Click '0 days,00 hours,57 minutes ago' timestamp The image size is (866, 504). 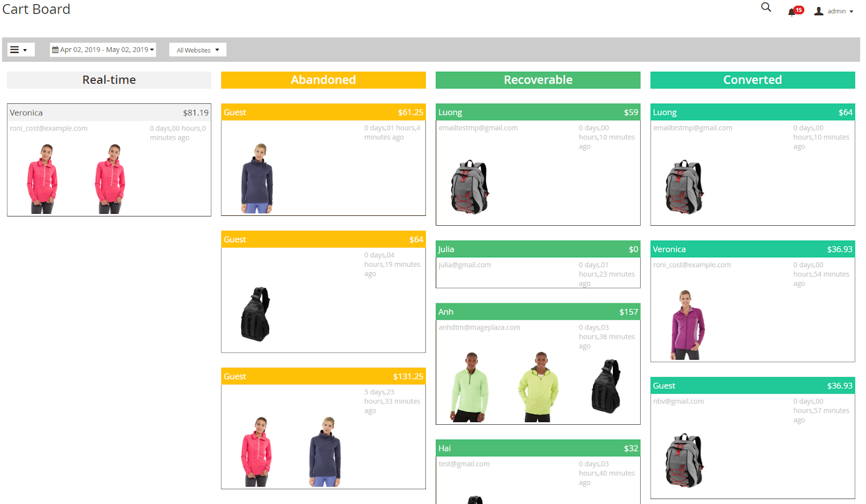(x=821, y=411)
